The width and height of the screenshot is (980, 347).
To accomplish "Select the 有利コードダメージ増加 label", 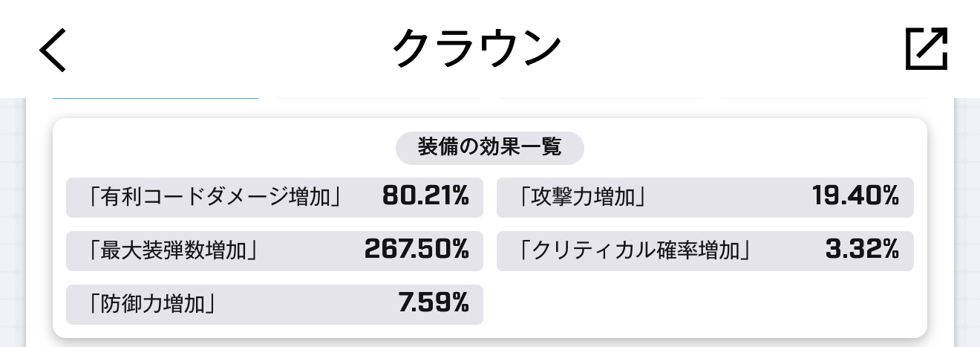I will point(214,198).
